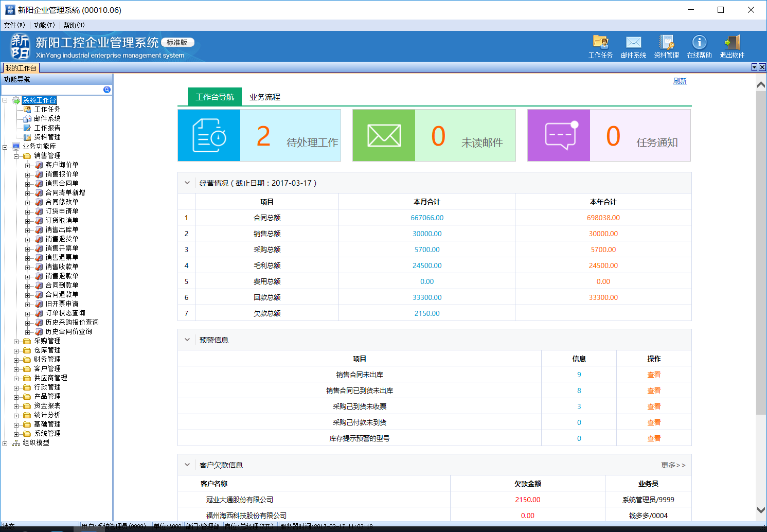Open the 功能(T) menu
The width and height of the screenshot is (767, 532).
tap(44, 25)
